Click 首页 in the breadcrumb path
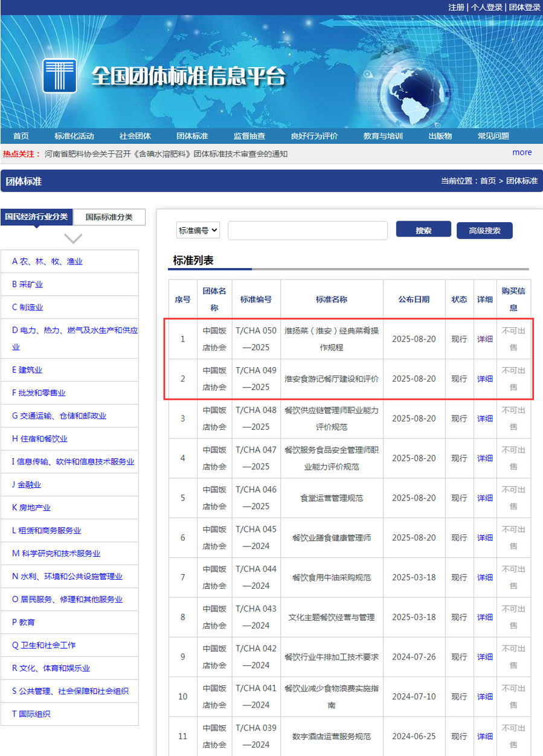The height and width of the screenshot is (756, 543). (x=487, y=181)
